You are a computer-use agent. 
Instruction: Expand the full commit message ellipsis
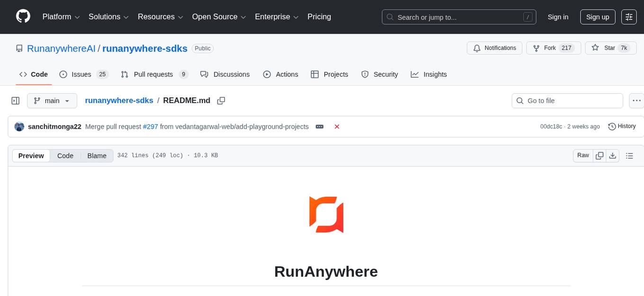[319, 126]
